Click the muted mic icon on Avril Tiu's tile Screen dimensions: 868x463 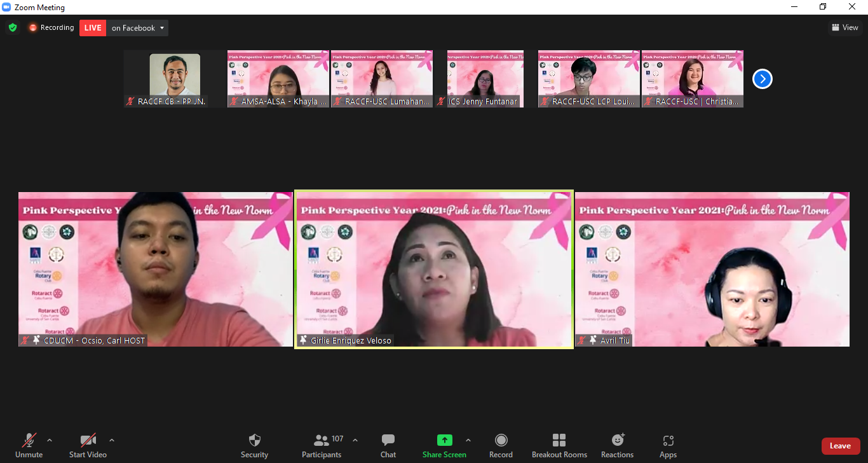coord(581,341)
